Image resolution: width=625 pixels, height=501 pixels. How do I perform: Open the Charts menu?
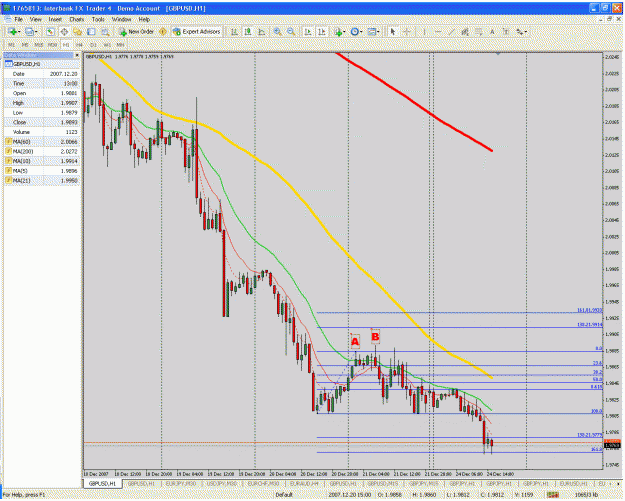pos(77,19)
